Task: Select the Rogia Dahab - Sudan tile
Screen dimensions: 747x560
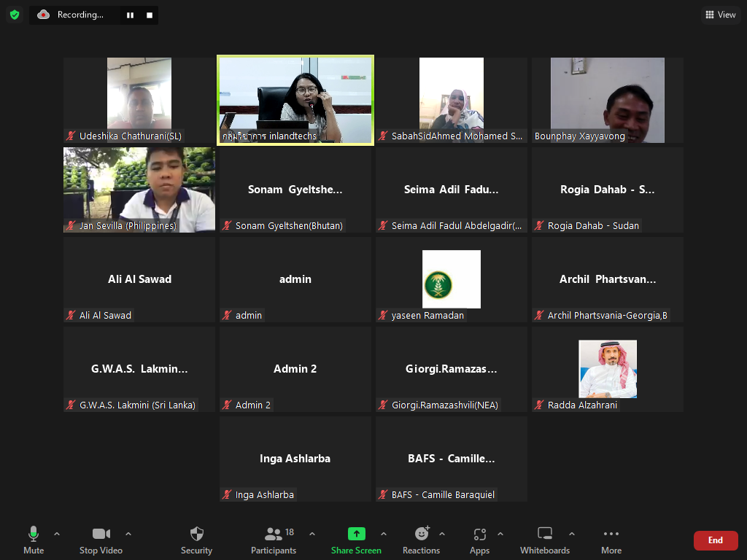Action: tap(608, 190)
